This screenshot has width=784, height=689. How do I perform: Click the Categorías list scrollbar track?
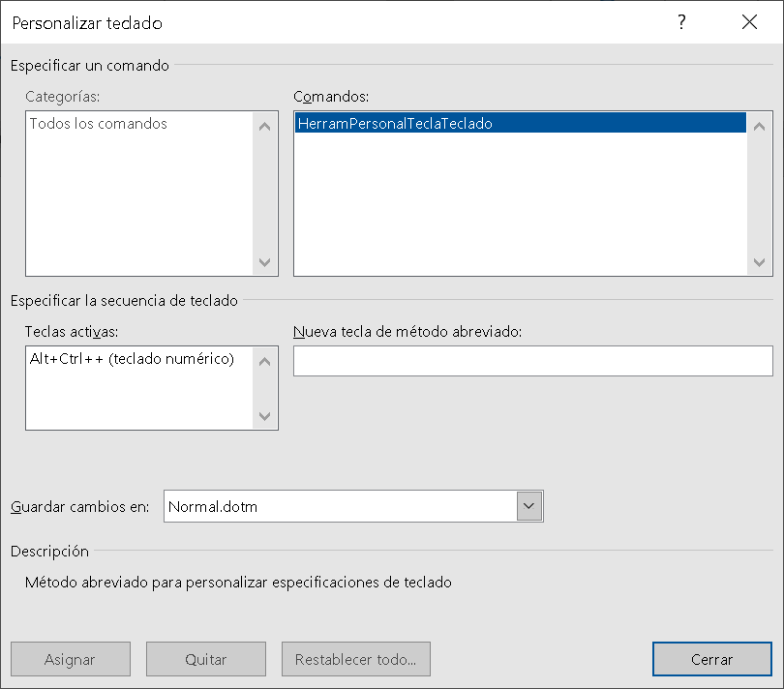[265, 195]
